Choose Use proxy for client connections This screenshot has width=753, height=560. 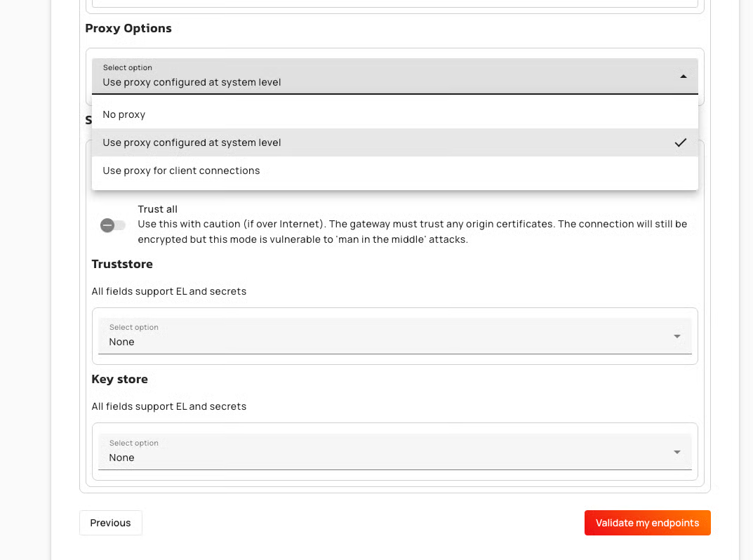tap(181, 171)
